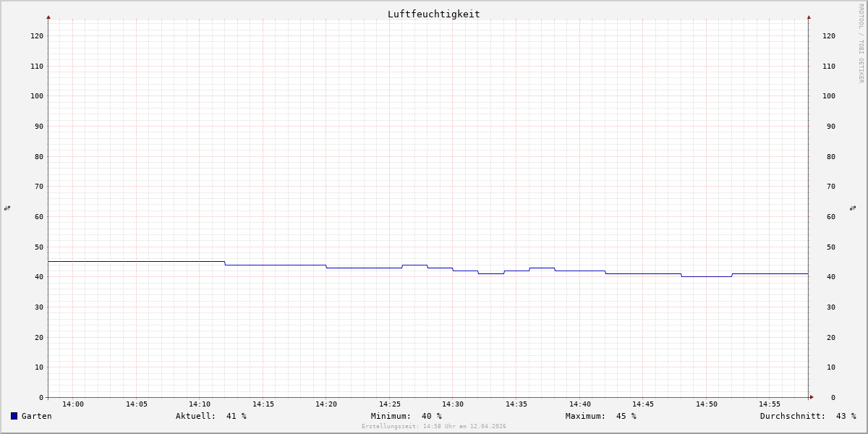The width and height of the screenshot is (868, 434).
Task: Click the left-axis 50 value label
Action: coord(39,247)
